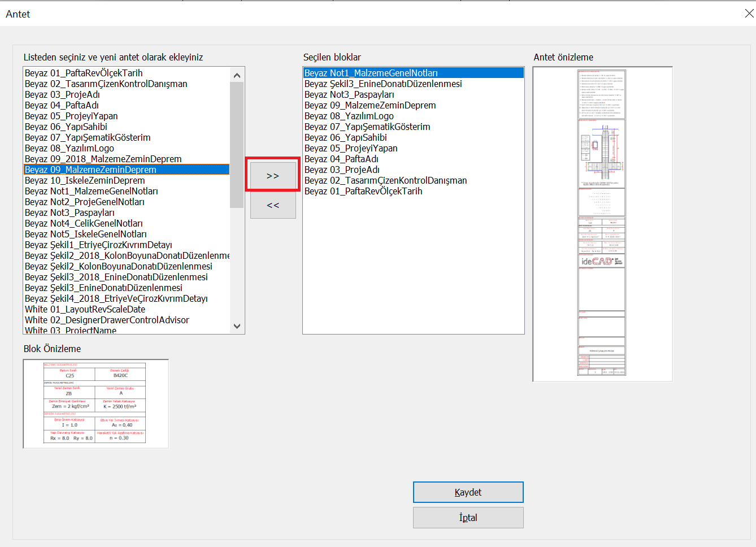This screenshot has width=756, height=547.
Task: Click the available-blocks list scroll up arrow
Action: point(237,75)
